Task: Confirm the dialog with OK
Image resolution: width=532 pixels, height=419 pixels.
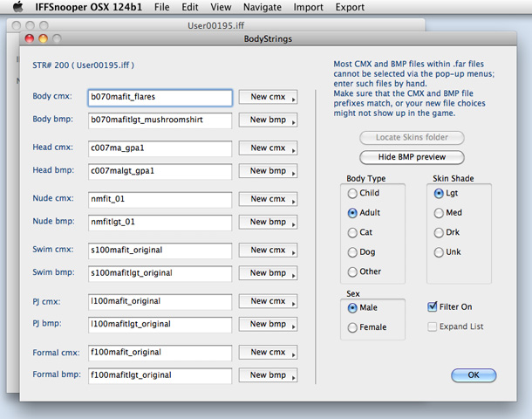Action: point(474,375)
